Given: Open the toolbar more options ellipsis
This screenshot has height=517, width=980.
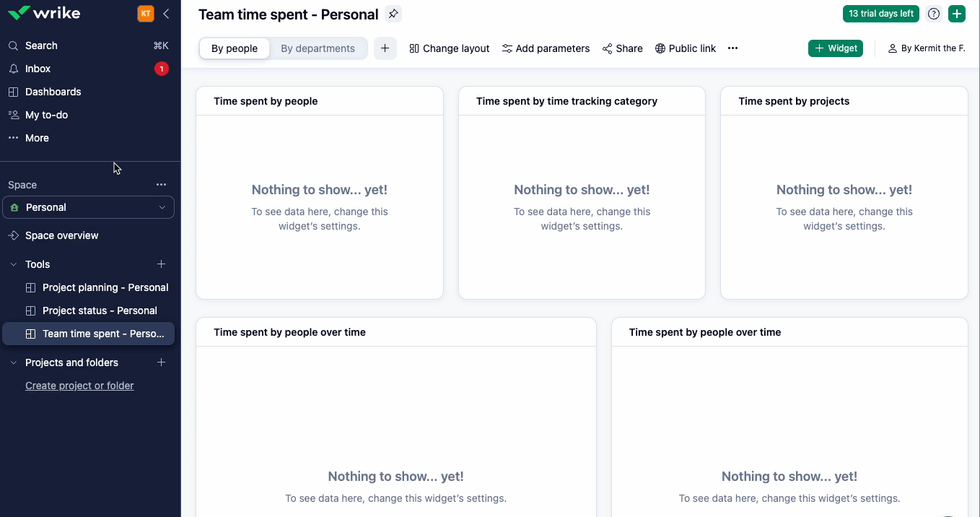Looking at the screenshot, I should point(732,48).
